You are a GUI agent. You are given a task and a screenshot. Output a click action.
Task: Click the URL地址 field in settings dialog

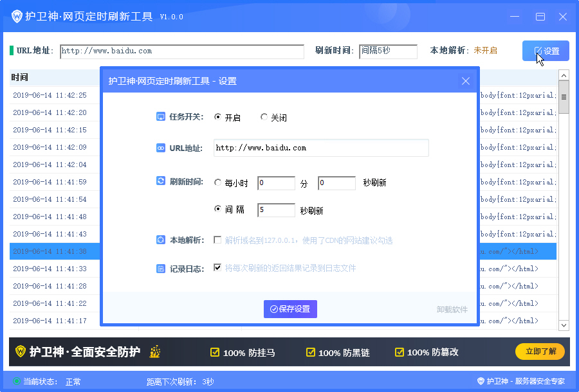point(321,148)
